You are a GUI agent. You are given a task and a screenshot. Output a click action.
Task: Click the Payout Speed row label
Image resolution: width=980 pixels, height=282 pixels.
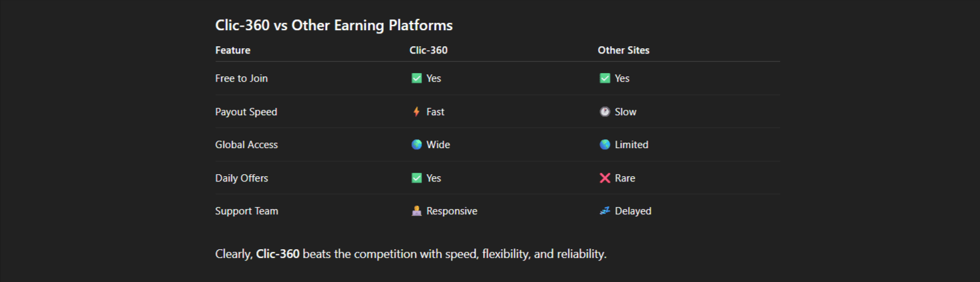coord(246,112)
